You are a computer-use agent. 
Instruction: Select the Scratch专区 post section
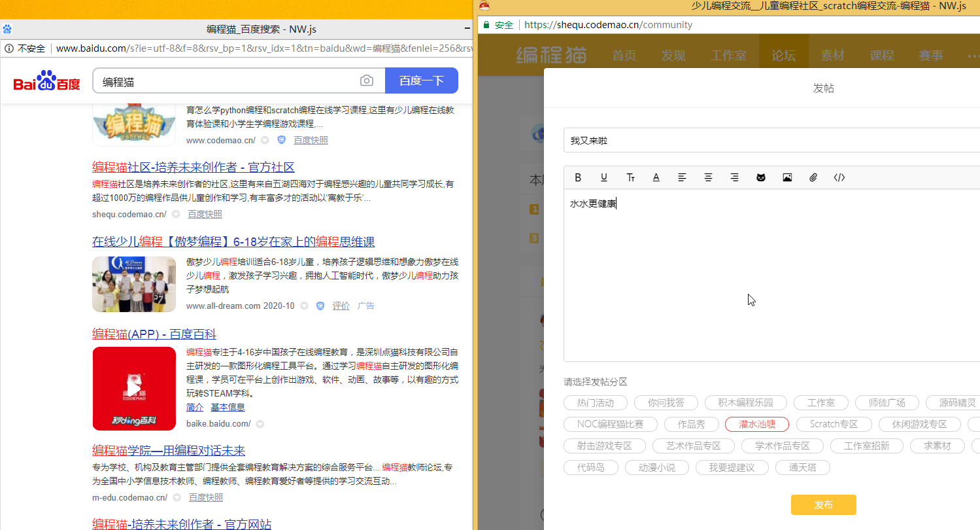[x=834, y=424]
